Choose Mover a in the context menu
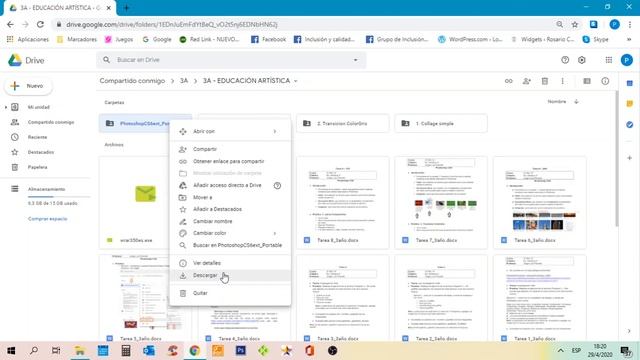This screenshot has height=360, width=640. click(x=230, y=197)
